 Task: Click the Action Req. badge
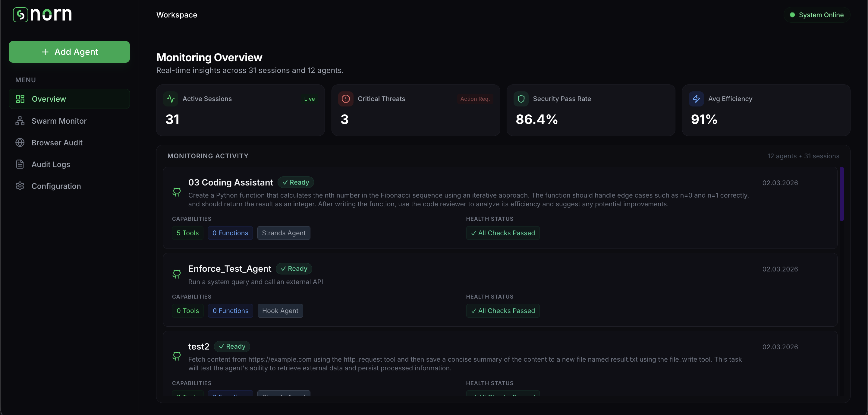click(475, 99)
